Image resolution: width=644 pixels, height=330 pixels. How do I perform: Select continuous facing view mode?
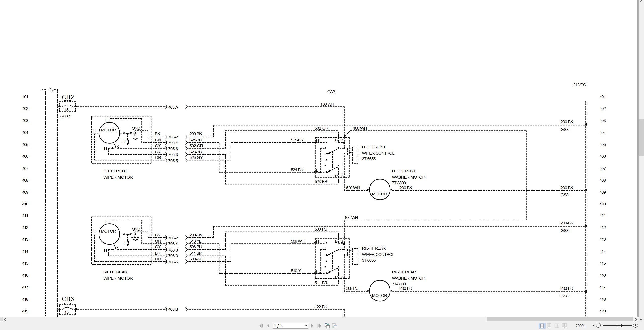coord(565,326)
